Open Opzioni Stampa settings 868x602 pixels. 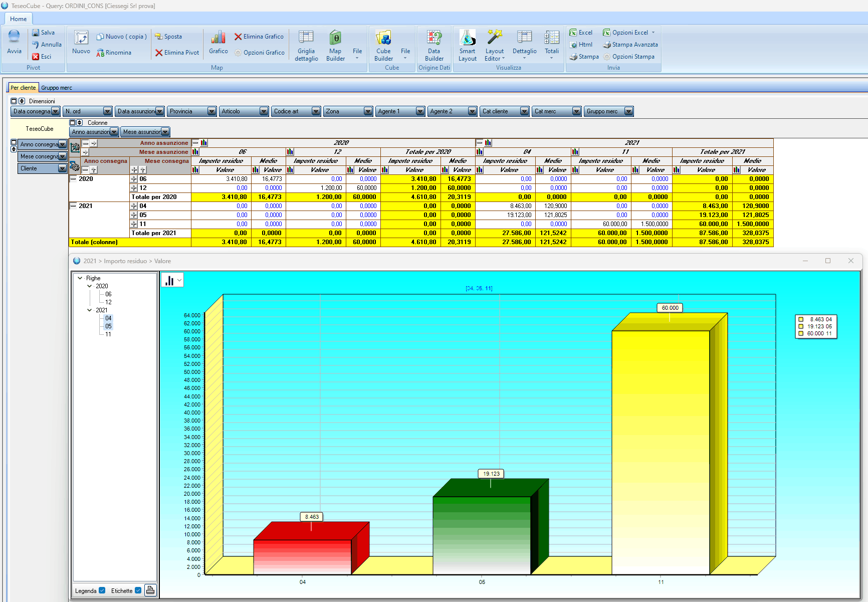[629, 57]
